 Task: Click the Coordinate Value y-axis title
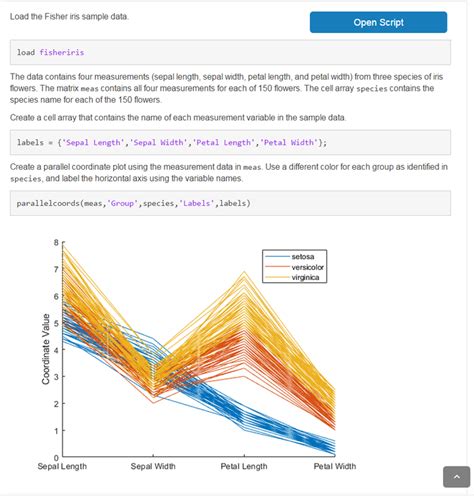coord(46,349)
